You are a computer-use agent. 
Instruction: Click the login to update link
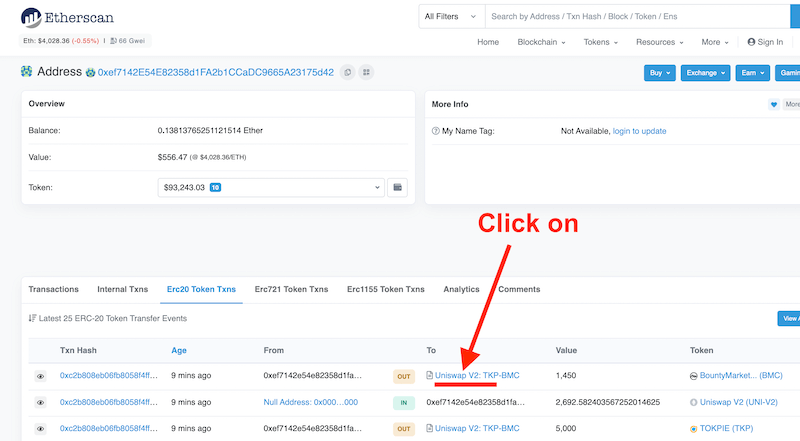[x=639, y=131]
